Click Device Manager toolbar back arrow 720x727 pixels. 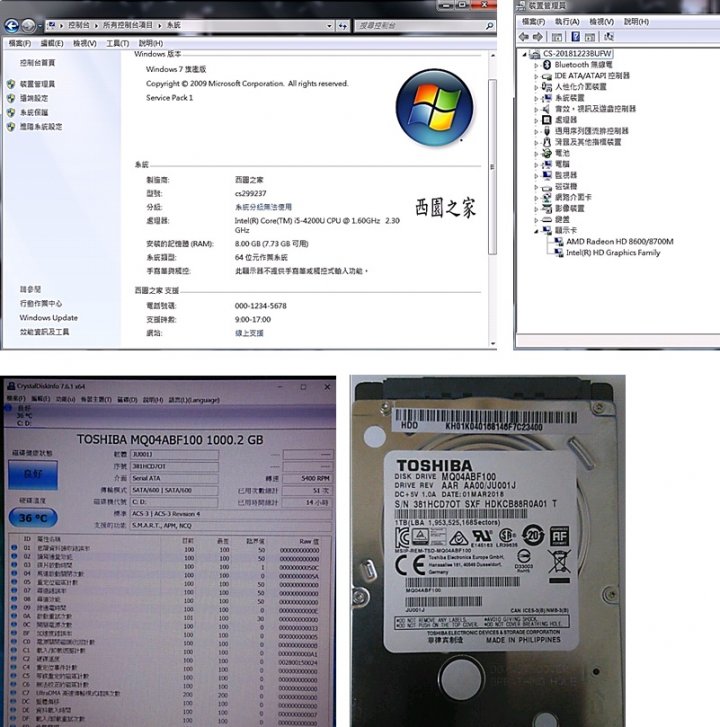tap(524, 37)
